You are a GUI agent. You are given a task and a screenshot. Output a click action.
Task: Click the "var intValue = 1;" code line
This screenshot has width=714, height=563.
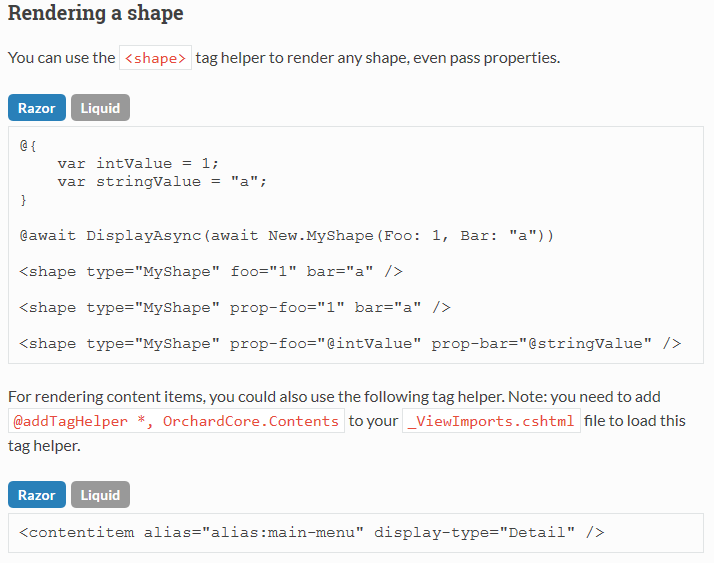pyautogui.click(x=138, y=164)
